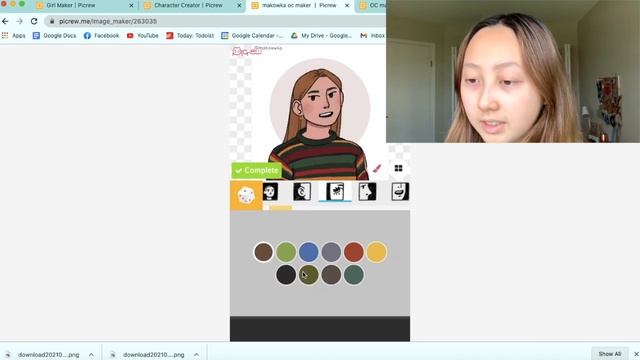Pick the olive green color swatch
This screenshot has width=640, height=360.
click(309, 275)
